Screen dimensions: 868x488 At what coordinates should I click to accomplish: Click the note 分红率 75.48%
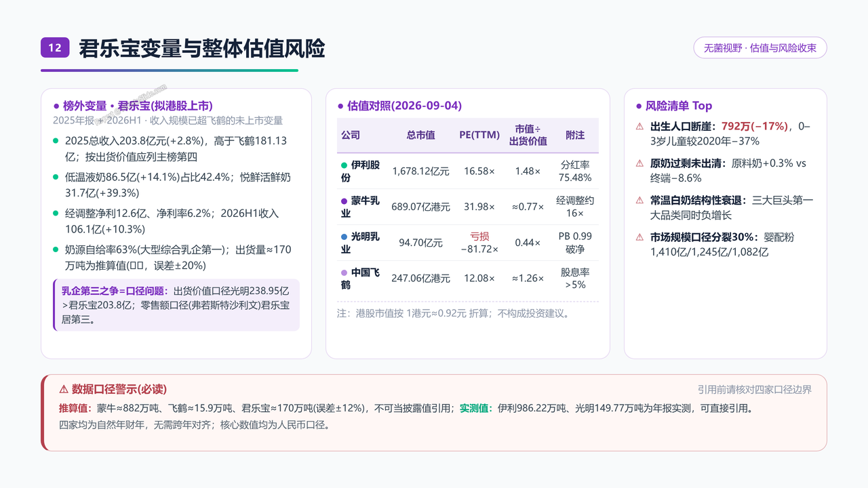coord(575,171)
